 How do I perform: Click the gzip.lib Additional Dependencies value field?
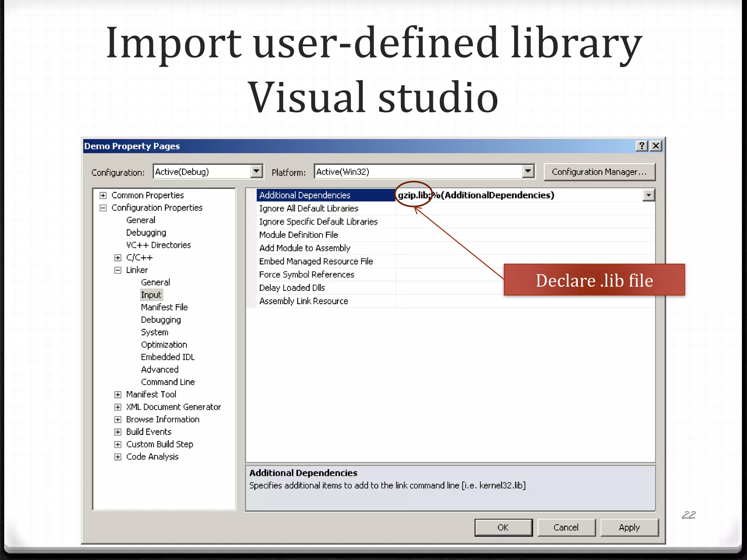519,195
